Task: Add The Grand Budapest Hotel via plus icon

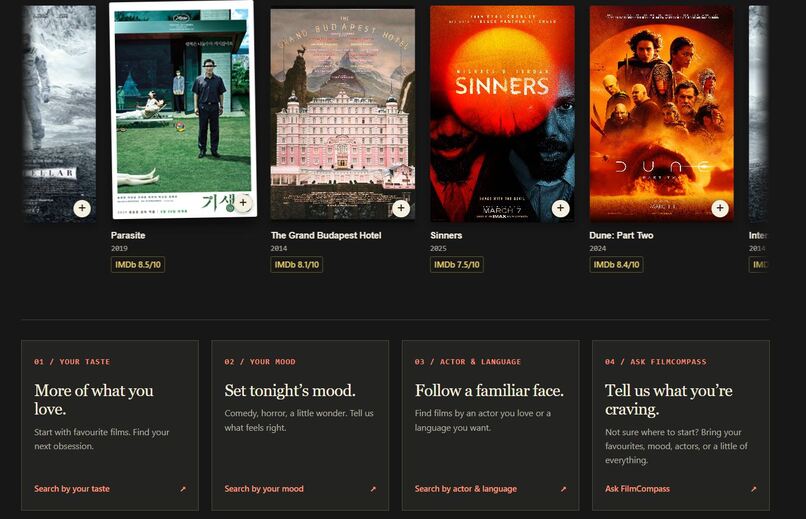Action: pyautogui.click(x=401, y=208)
